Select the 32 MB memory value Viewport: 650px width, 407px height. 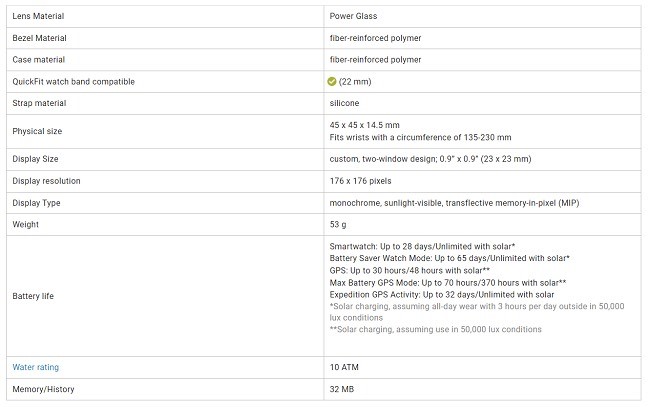(342, 389)
